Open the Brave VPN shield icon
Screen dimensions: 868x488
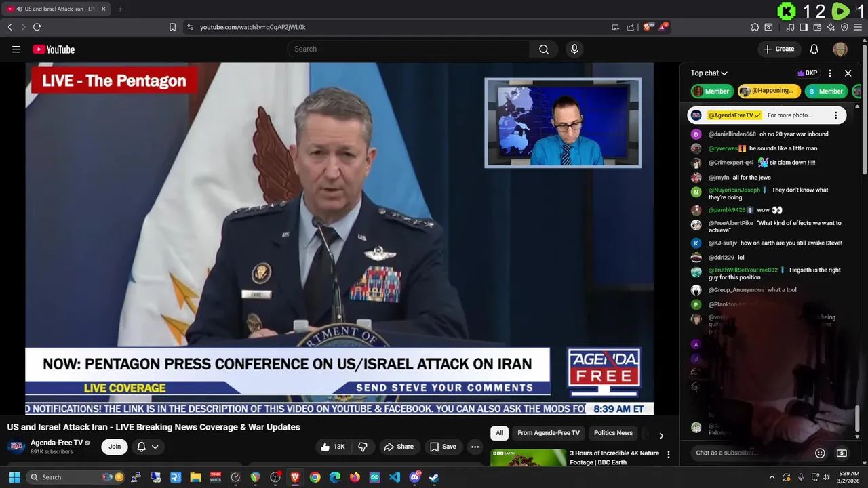pos(844,27)
